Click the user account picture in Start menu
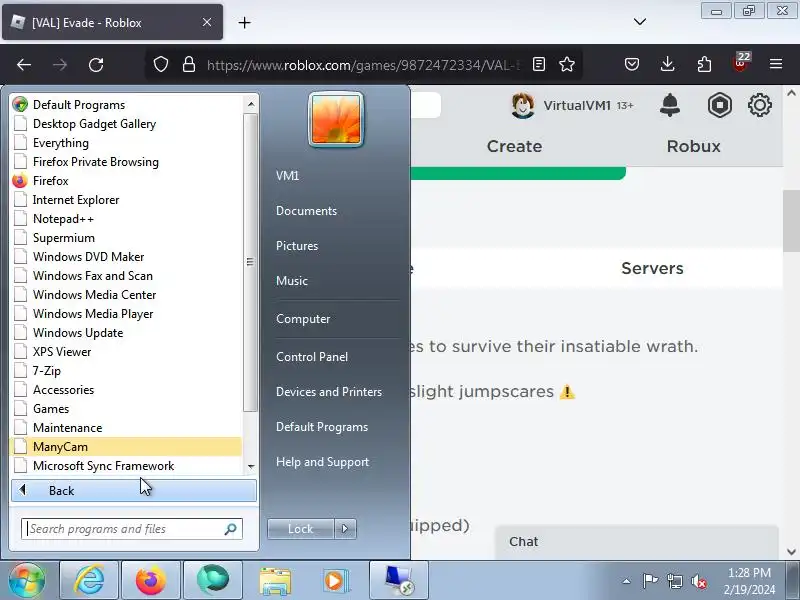 coord(336,119)
